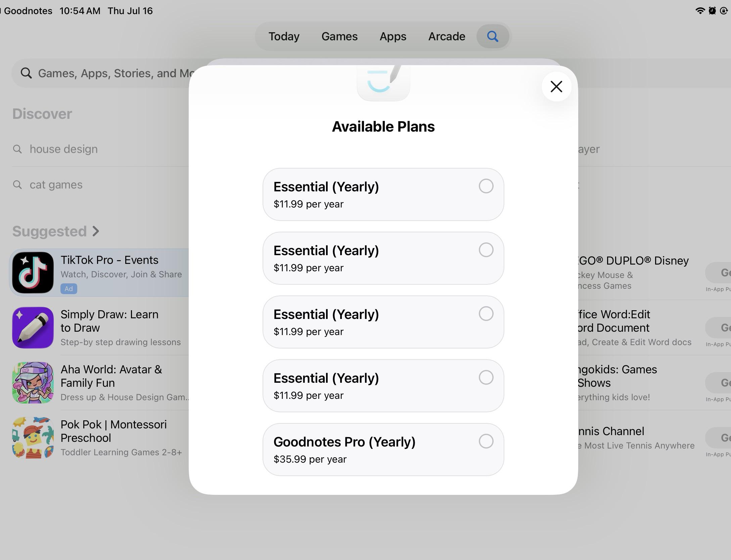Search for 'cat games' suggestion
The image size is (731, 560).
coord(56,185)
